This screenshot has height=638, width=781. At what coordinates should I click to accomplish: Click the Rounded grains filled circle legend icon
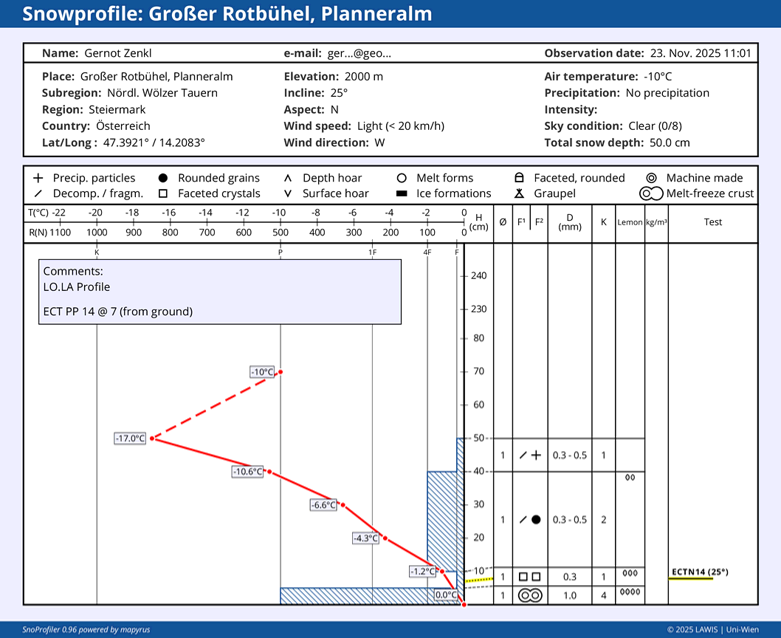(x=163, y=178)
